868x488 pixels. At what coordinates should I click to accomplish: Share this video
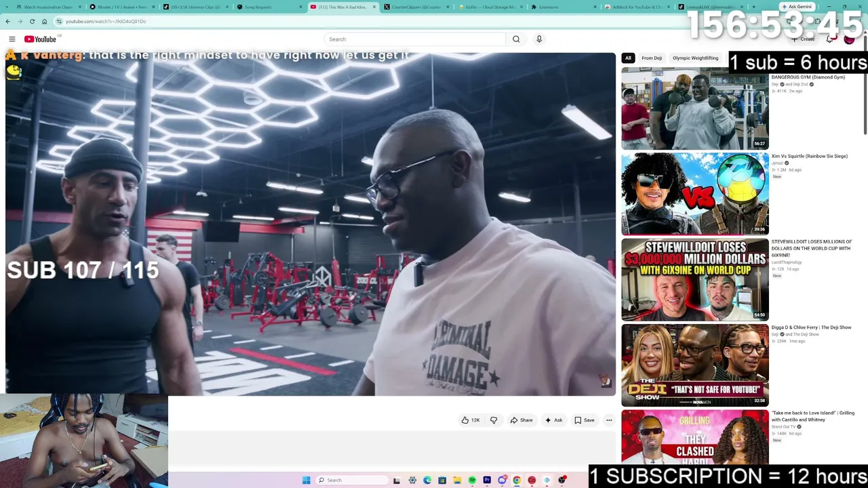pos(521,420)
